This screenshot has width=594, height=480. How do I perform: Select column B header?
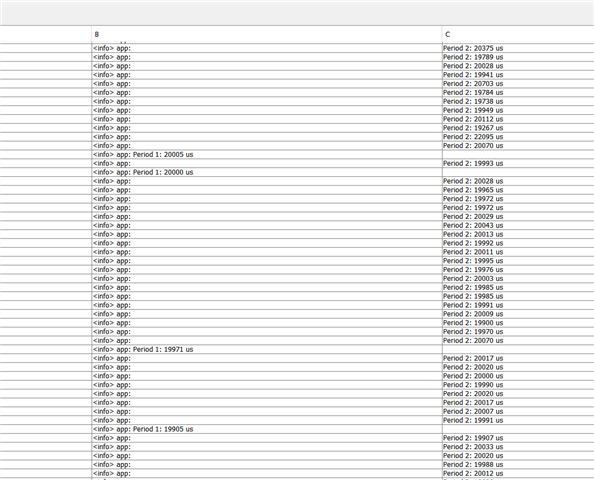tap(267, 34)
